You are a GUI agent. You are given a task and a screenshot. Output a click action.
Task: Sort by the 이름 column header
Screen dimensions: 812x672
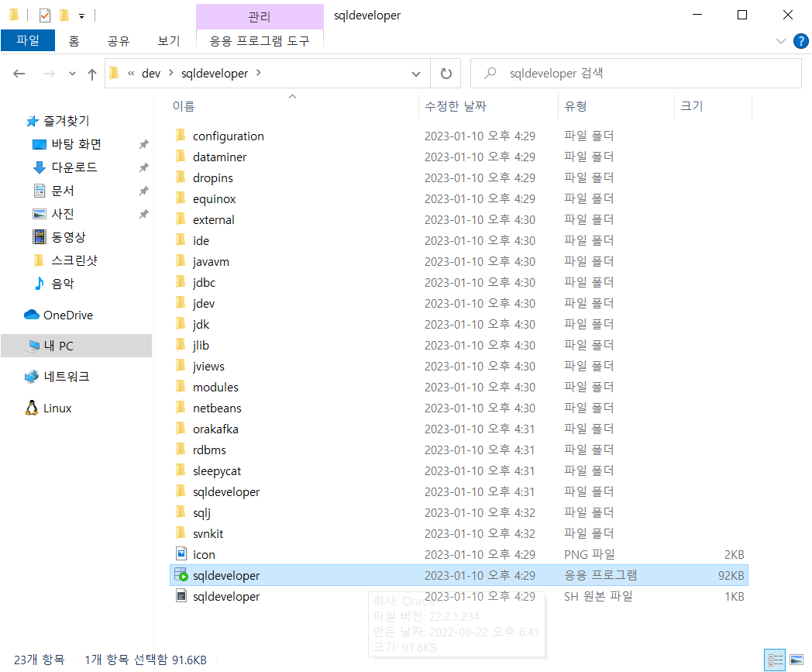[x=184, y=106]
